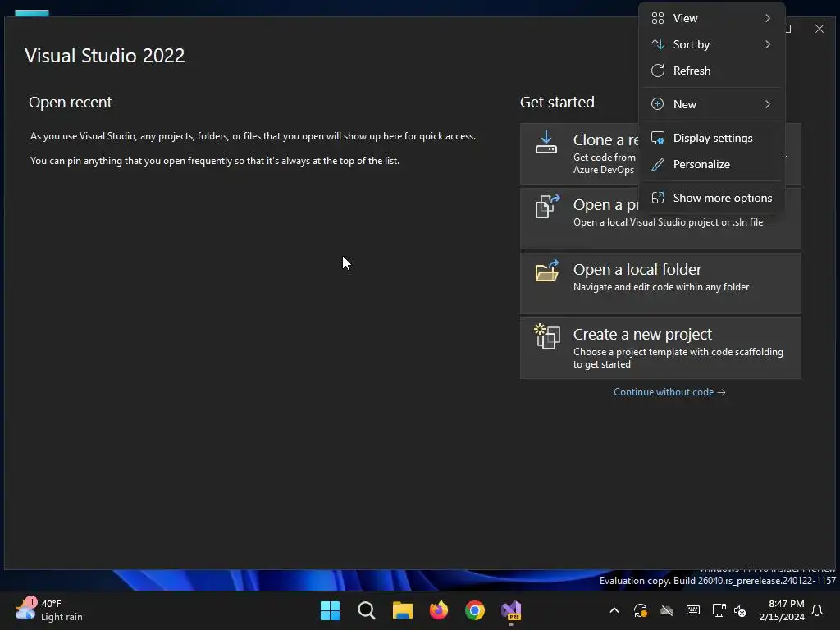Open the weather widget showing Light rain
The height and width of the screenshot is (630, 840).
pyautogui.click(x=48, y=610)
